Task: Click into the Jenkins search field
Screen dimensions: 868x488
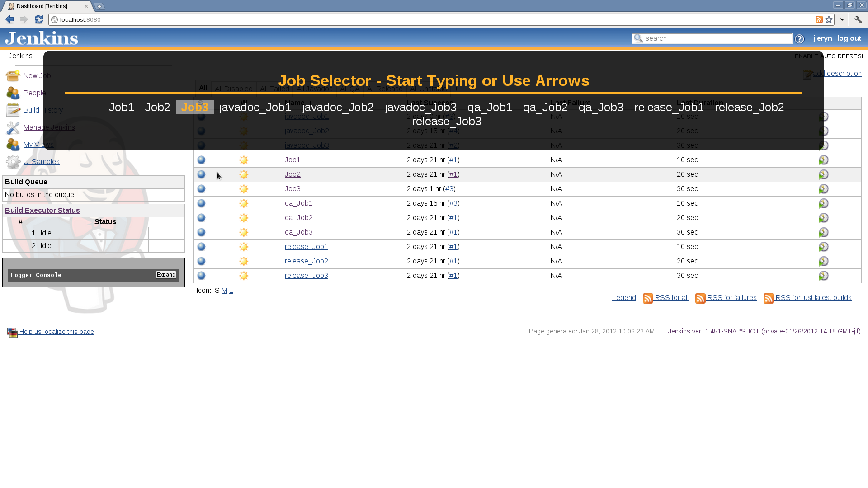Action: (717, 38)
